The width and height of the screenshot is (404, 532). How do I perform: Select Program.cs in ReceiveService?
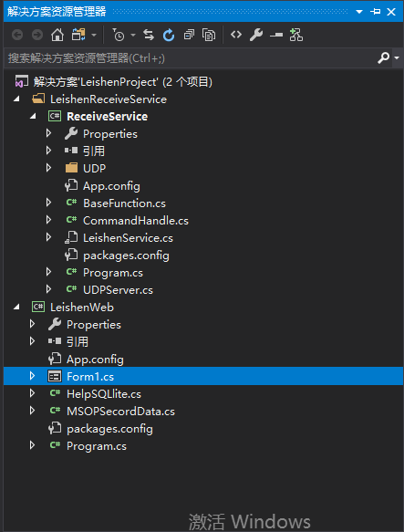(113, 273)
